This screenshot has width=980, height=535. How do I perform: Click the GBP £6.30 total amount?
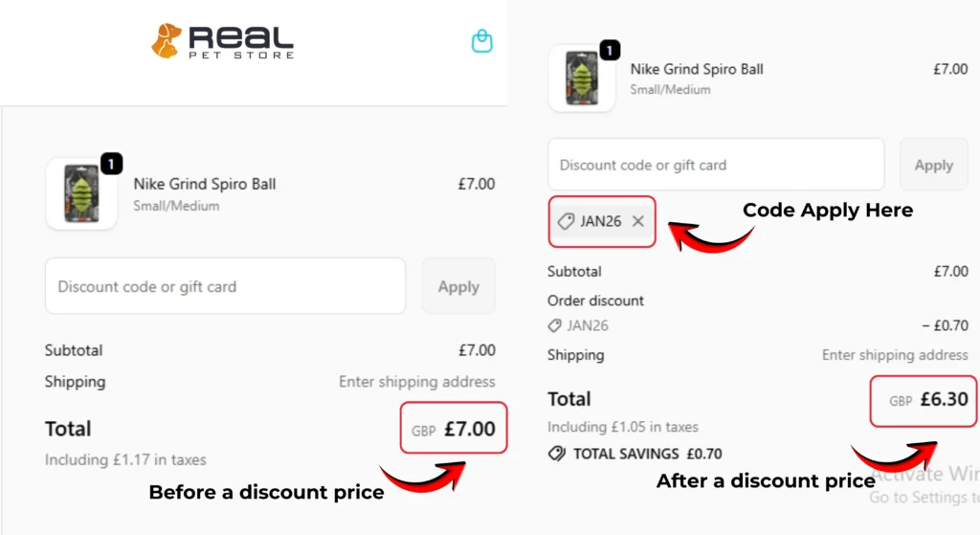pyautogui.click(x=925, y=400)
